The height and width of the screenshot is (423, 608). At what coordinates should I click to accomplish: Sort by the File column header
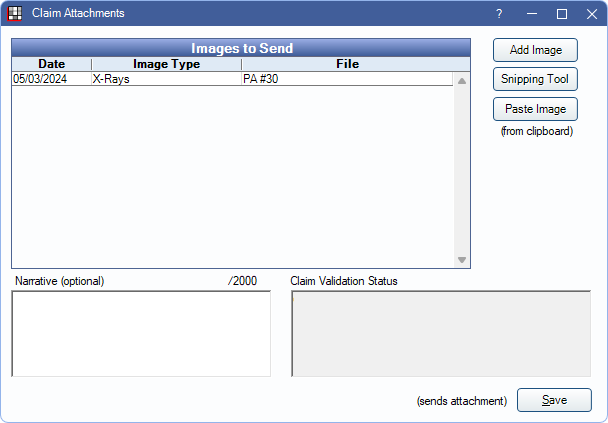[347, 64]
